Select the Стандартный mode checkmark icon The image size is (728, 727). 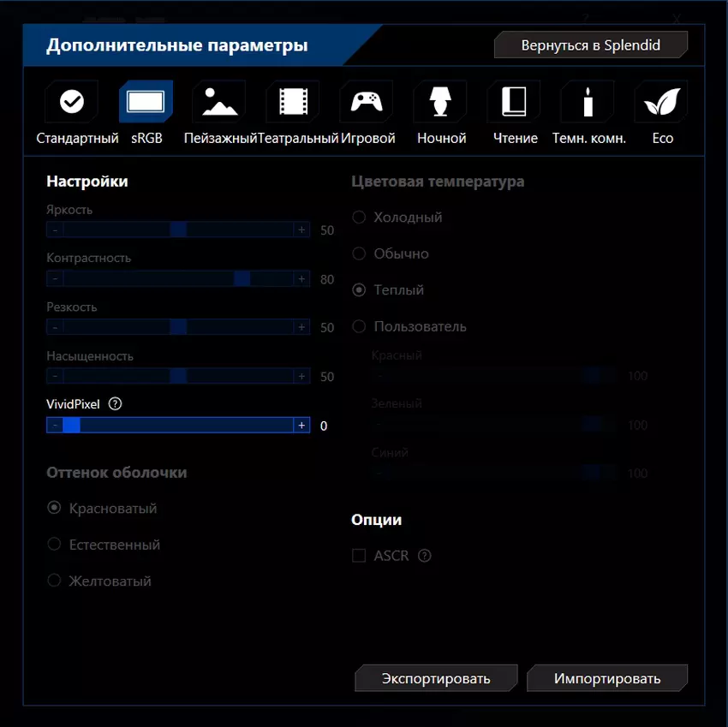[72, 103]
